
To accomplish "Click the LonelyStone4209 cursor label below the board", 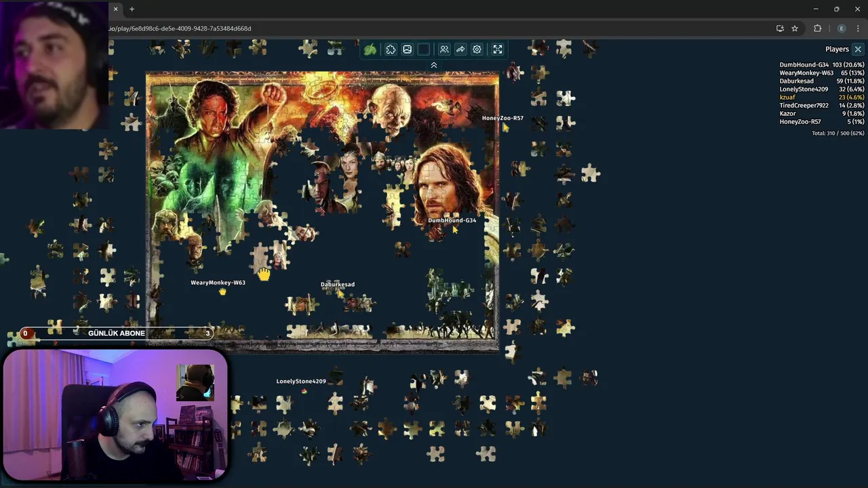I will 301,381.
